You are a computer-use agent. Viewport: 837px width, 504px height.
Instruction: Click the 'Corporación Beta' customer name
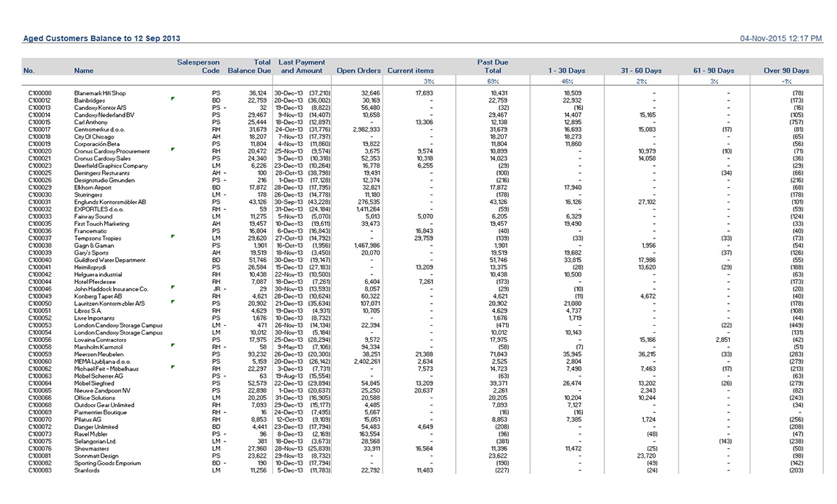coord(97,144)
